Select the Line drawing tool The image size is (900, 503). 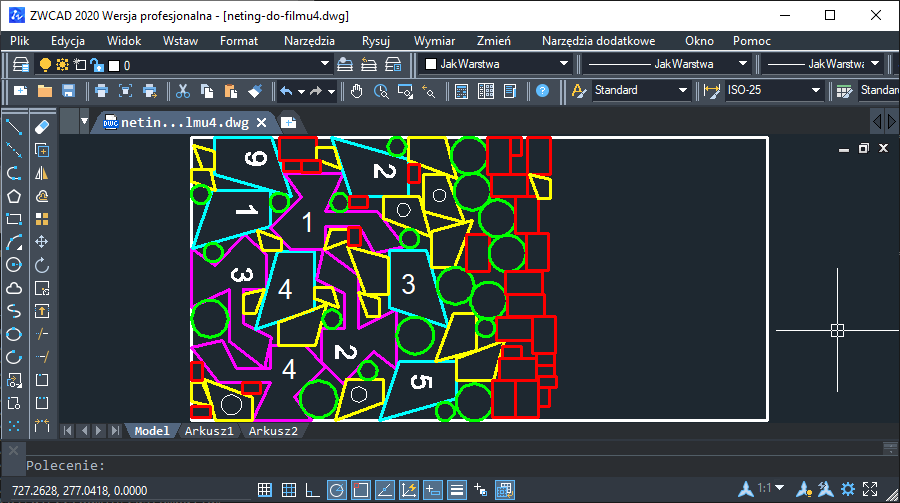point(14,127)
